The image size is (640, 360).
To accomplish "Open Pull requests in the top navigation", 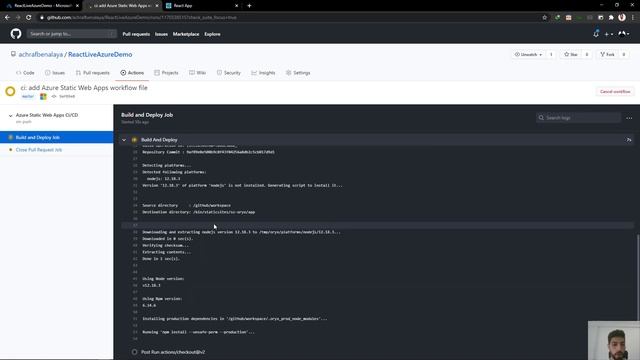I will [136, 34].
